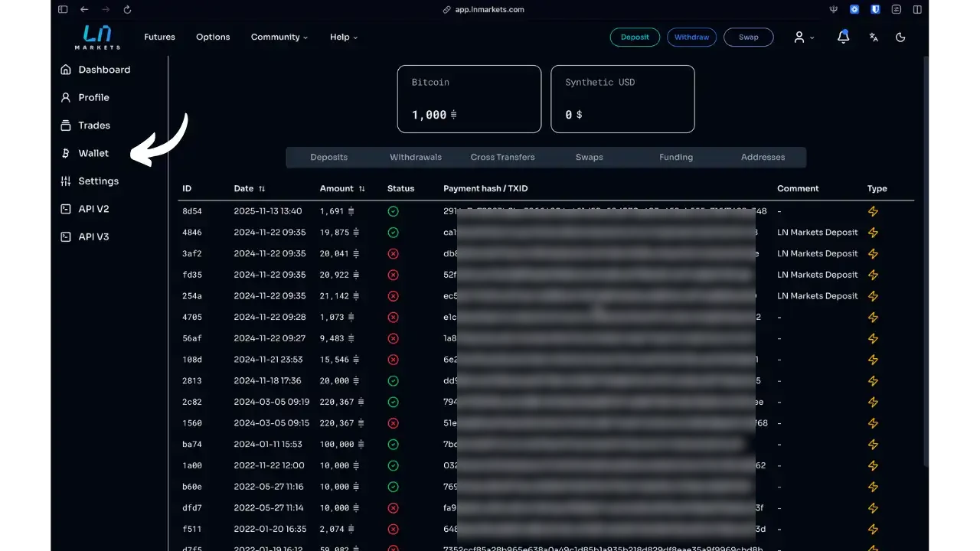This screenshot has height=551, width=980.
Task: Expand the Help menu
Action: [343, 37]
